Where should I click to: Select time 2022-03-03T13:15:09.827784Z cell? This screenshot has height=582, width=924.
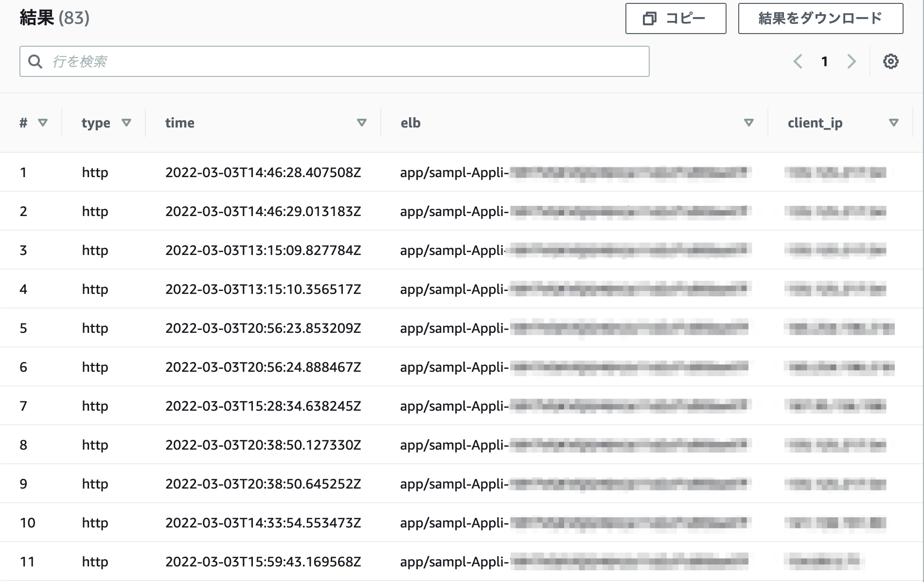263,250
